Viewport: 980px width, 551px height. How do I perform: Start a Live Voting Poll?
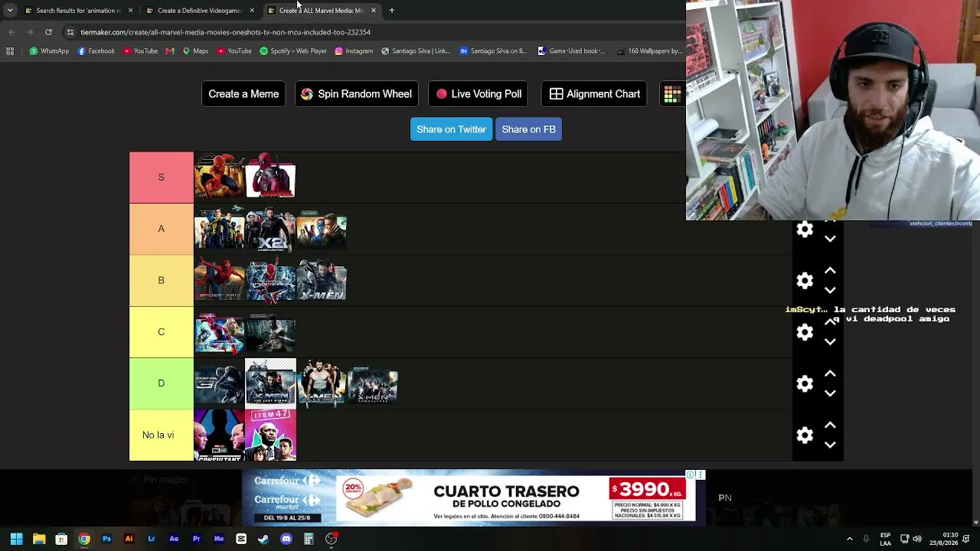click(479, 94)
